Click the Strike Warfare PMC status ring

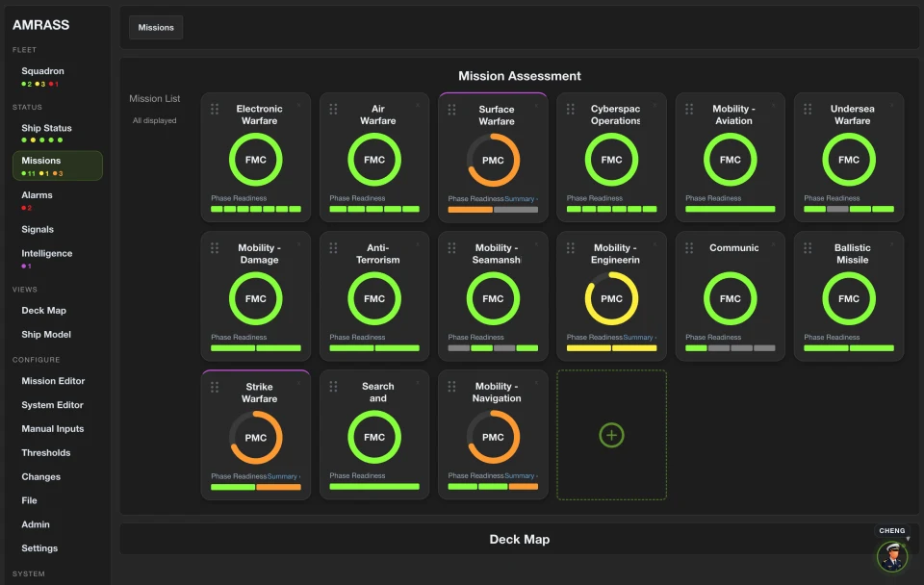[x=256, y=438]
